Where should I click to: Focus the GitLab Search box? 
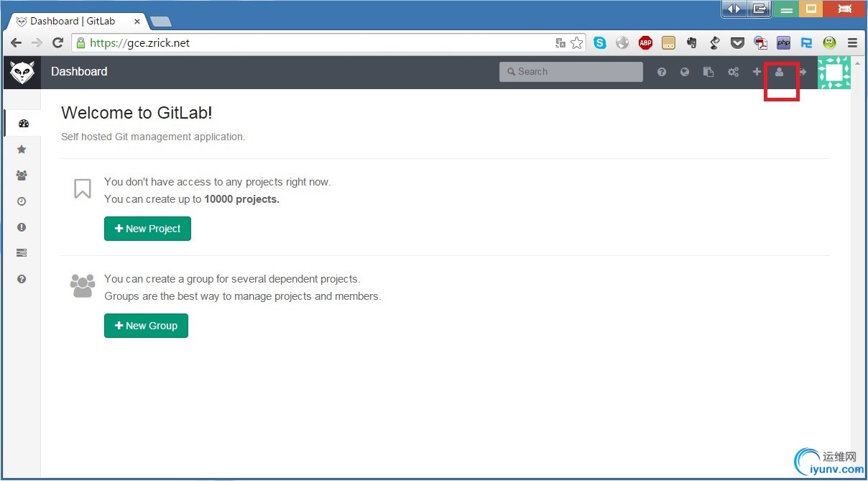tap(571, 72)
